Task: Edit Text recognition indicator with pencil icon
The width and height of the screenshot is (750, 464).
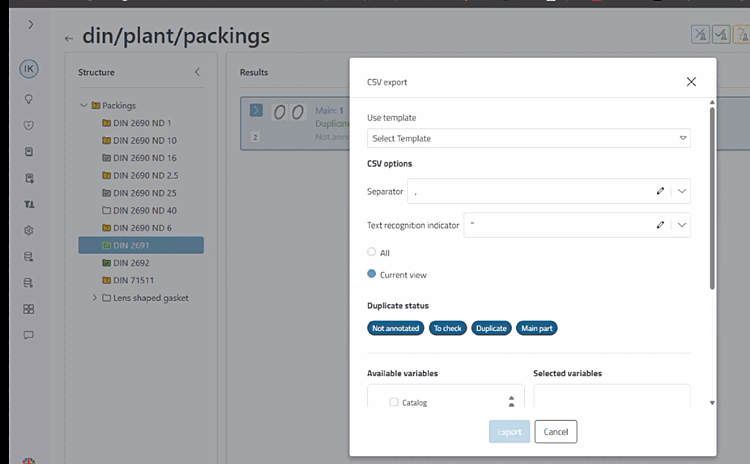Action: point(660,225)
